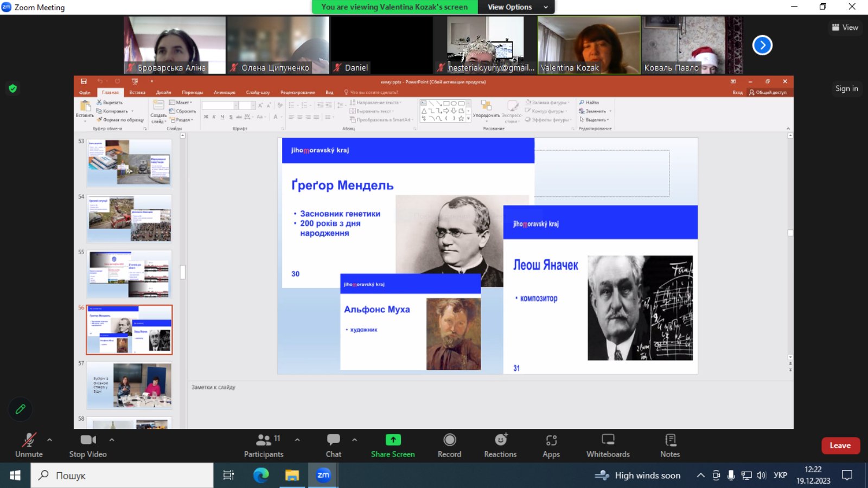
Task: Open Zoom Apps
Action: 551,445
